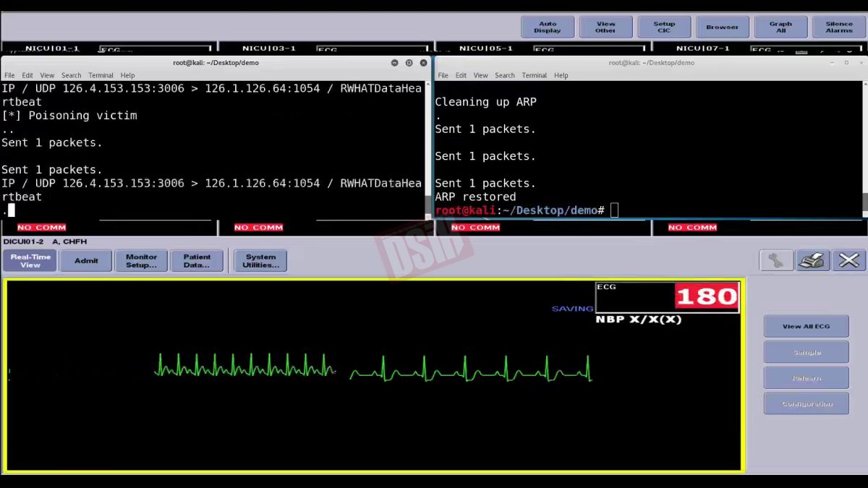Open File menu in left terminal
This screenshot has width=868, height=488.
point(9,75)
